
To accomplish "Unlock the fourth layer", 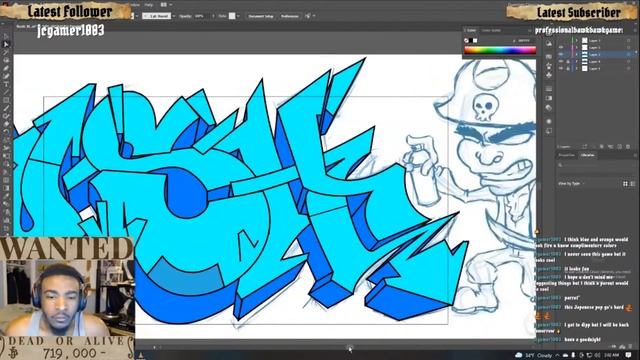I will (x=568, y=61).
